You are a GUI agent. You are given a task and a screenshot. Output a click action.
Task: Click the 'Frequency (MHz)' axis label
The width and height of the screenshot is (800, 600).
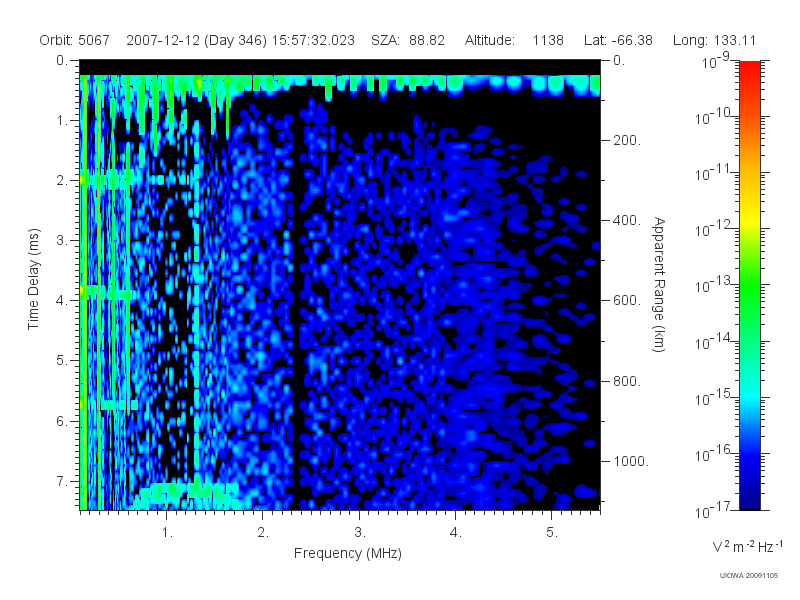click(347, 553)
